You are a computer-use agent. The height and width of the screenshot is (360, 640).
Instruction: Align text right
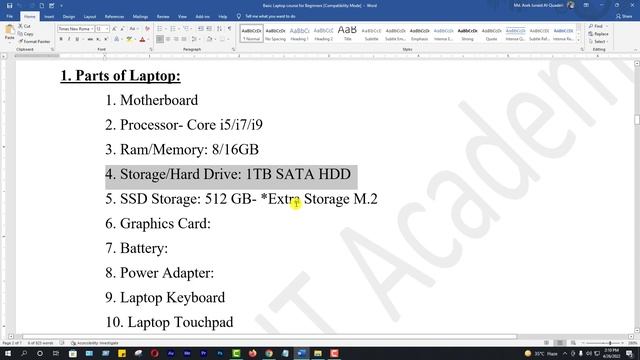pos(176,39)
